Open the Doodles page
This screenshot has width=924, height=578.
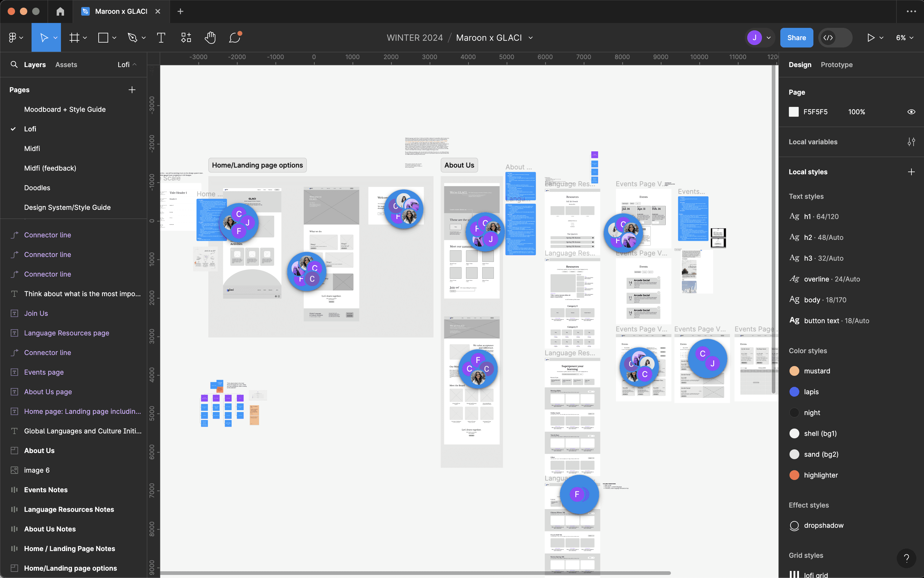click(x=37, y=188)
